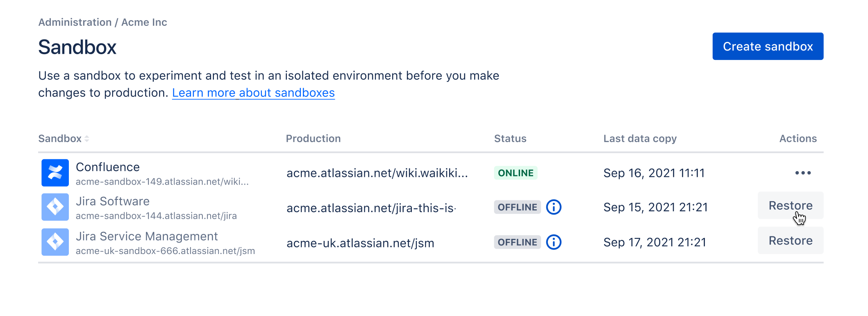Open the Confluence more actions menu

click(802, 173)
